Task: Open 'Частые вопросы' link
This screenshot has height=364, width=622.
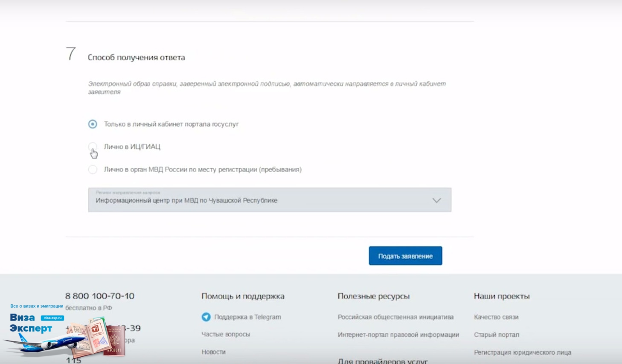Action: pyautogui.click(x=226, y=335)
